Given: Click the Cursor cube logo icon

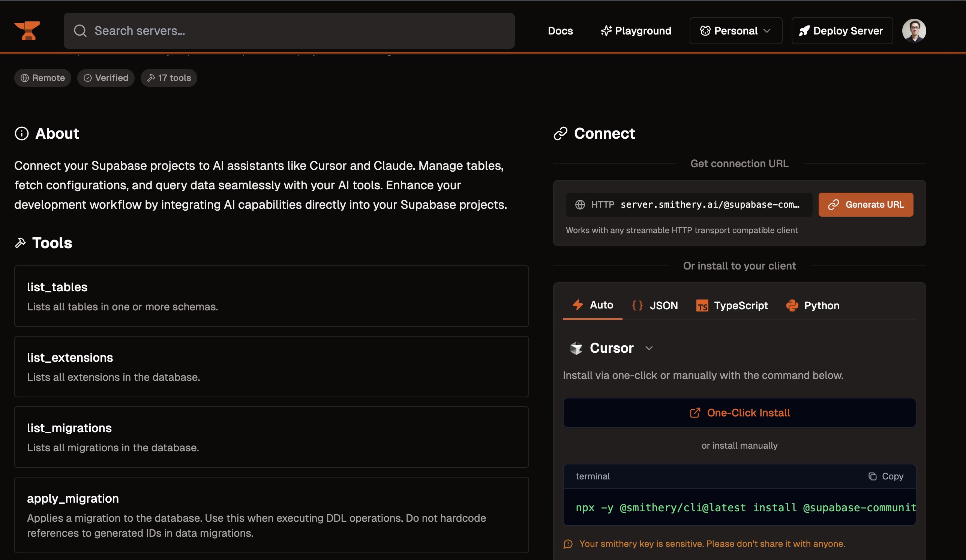Looking at the screenshot, I should pos(576,348).
